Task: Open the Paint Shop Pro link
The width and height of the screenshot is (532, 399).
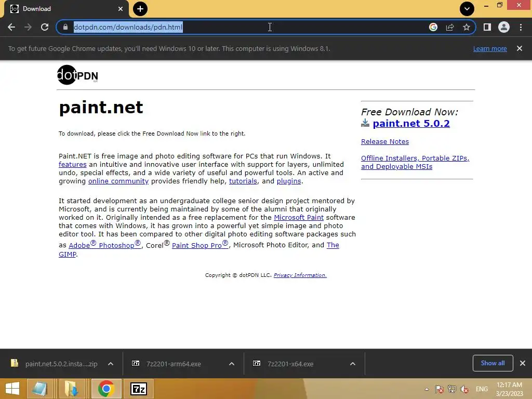Action: (200, 245)
